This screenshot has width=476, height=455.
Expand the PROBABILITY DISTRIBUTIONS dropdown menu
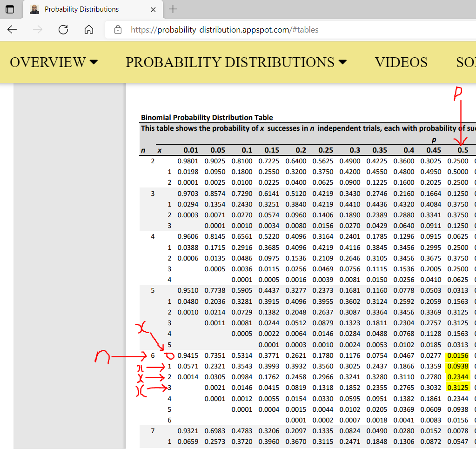(236, 62)
